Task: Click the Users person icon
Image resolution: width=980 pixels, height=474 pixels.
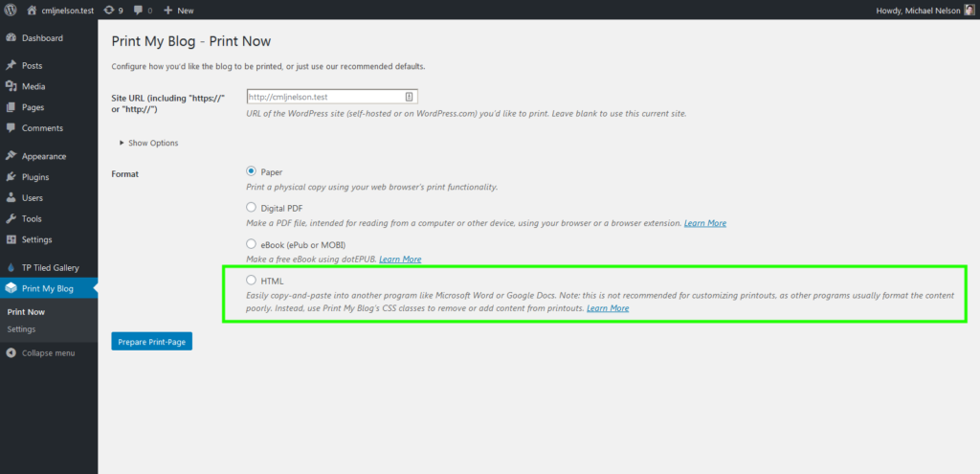Action: (11, 197)
